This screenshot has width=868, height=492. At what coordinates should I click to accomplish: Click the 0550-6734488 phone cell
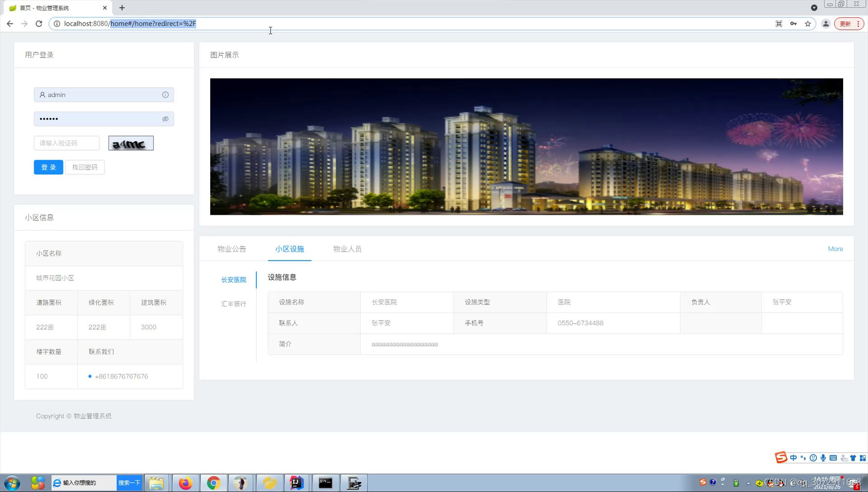(613, 323)
